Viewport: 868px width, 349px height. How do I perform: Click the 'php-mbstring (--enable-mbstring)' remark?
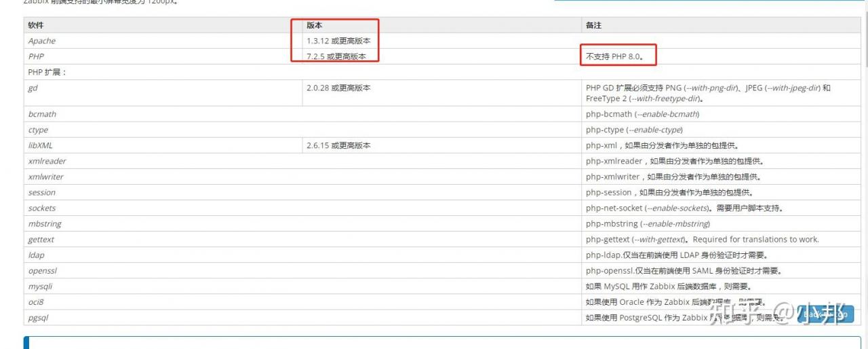[x=648, y=223]
